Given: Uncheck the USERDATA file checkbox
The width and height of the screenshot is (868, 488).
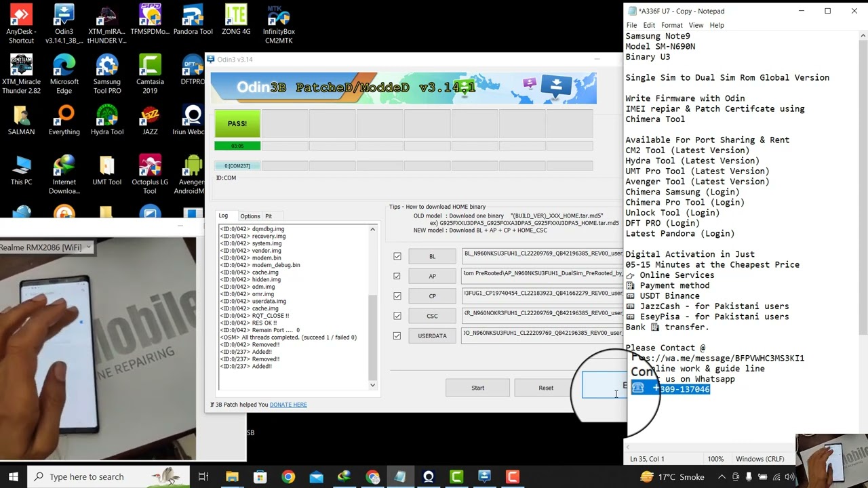Looking at the screenshot, I should point(397,335).
